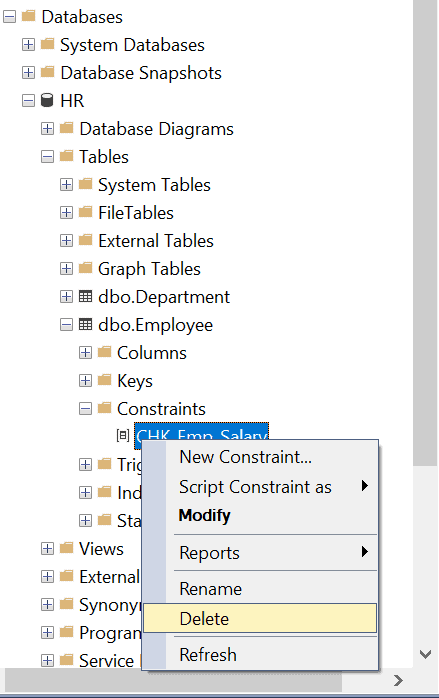The image size is (439, 698).
Task: Click the HR database cylinder icon
Action: [47, 101]
